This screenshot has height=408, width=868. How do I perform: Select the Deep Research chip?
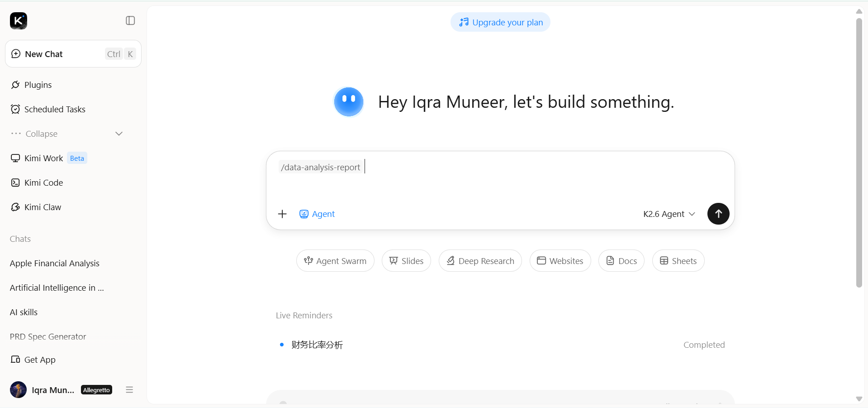[x=480, y=261]
